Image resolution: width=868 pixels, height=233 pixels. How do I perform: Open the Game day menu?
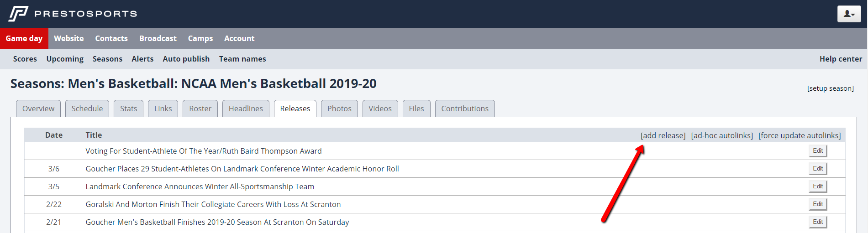(24, 39)
